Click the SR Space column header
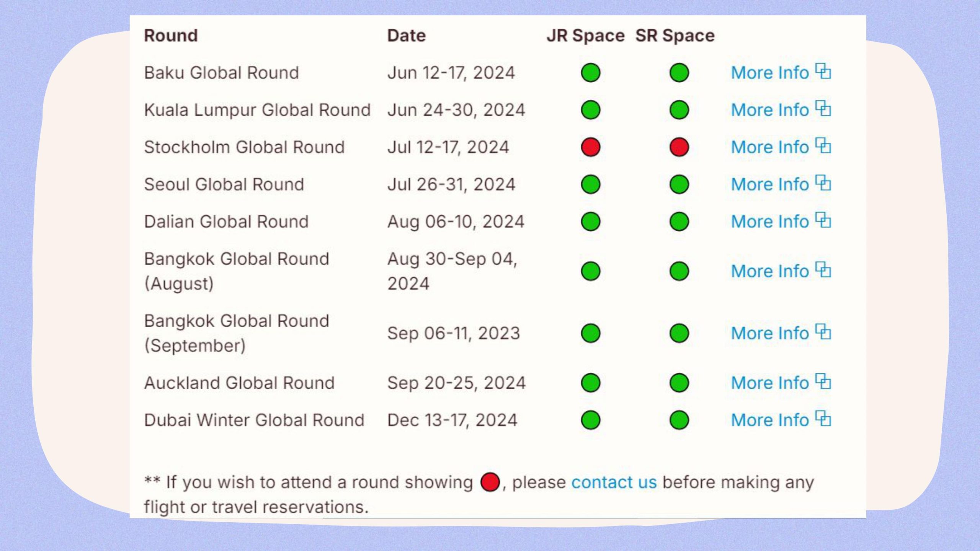 pos(675,36)
